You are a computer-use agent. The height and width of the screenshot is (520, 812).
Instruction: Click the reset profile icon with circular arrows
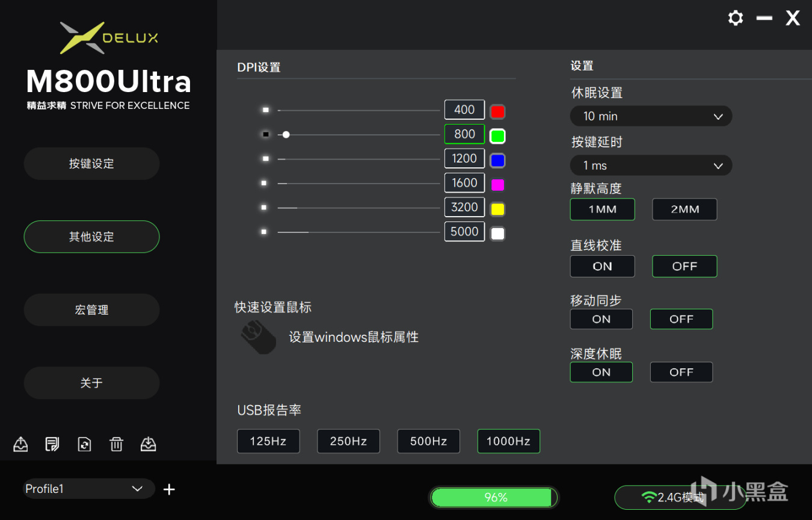(84, 444)
